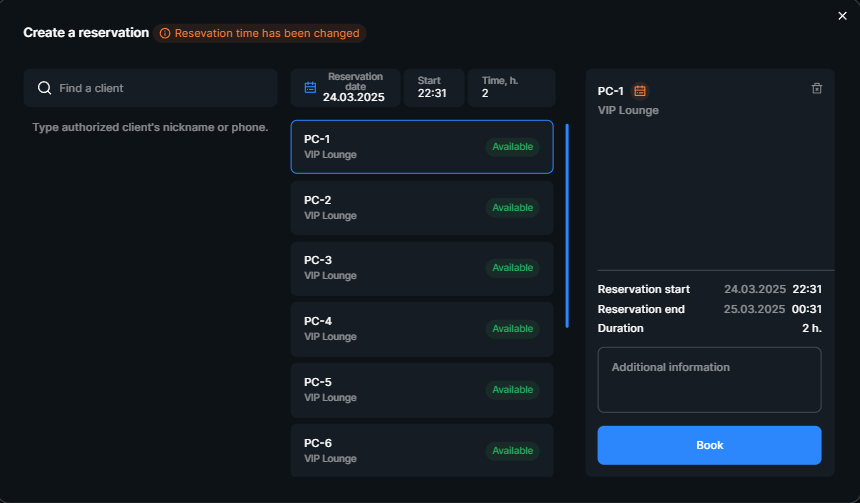Close the reservation dialog with the X
This screenshot has width=860, height=503.
842,16
